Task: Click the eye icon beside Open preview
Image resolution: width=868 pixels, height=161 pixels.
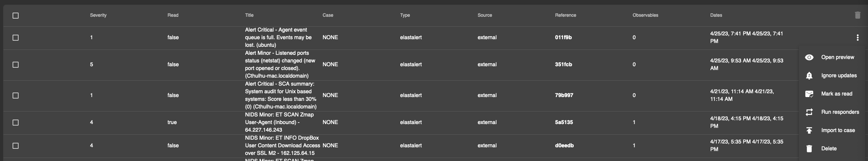Action: (809, 57)
